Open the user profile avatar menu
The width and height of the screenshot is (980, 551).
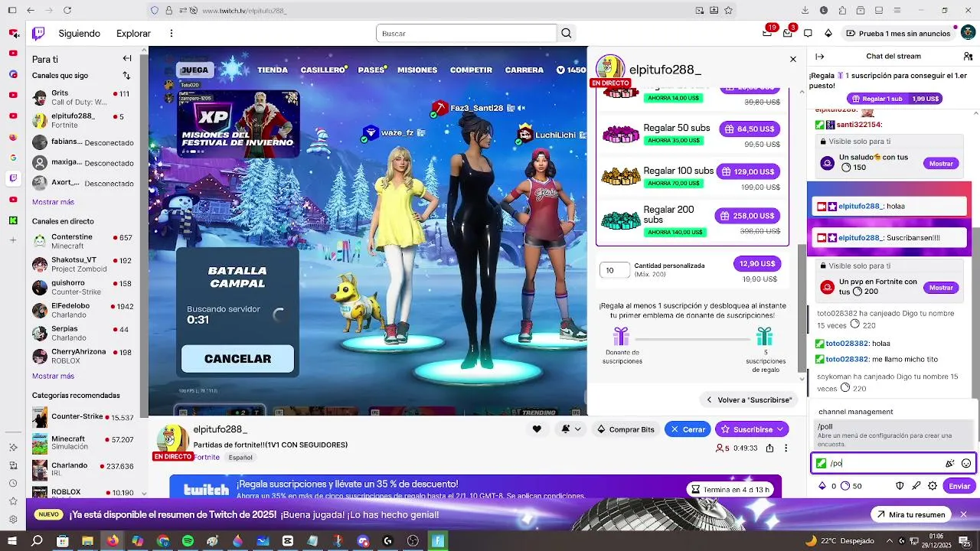[968, 34]
